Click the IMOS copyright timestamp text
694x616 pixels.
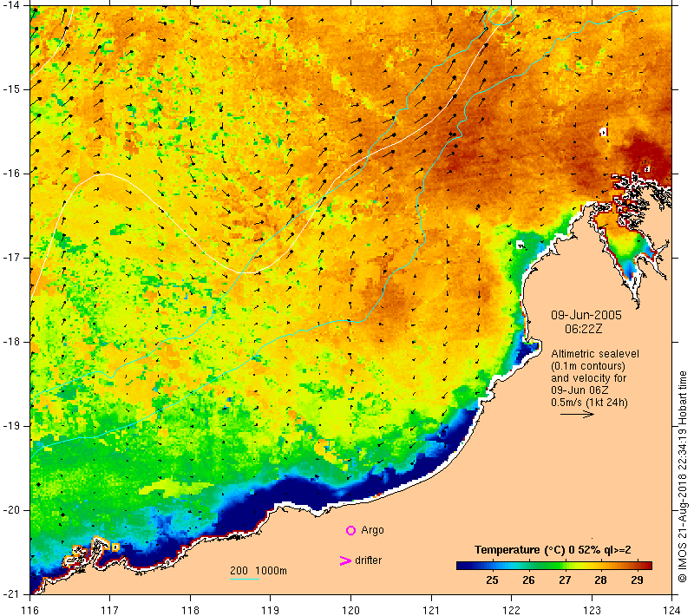[683, 477]
